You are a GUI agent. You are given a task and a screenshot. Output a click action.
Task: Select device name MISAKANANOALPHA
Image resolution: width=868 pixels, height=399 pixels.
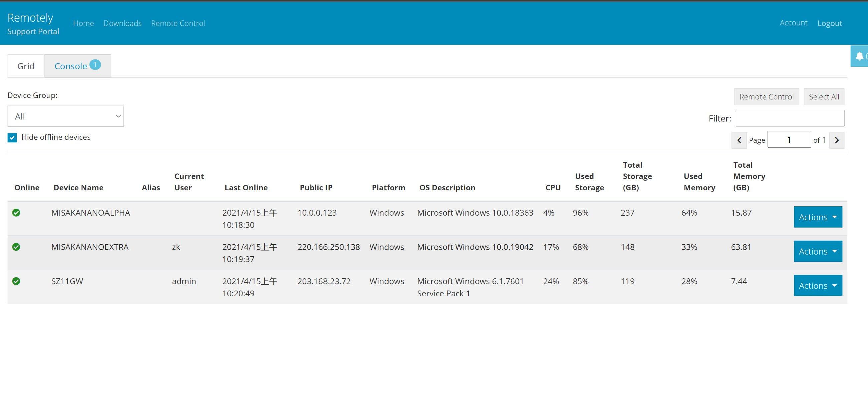click(x=91, y=213)
